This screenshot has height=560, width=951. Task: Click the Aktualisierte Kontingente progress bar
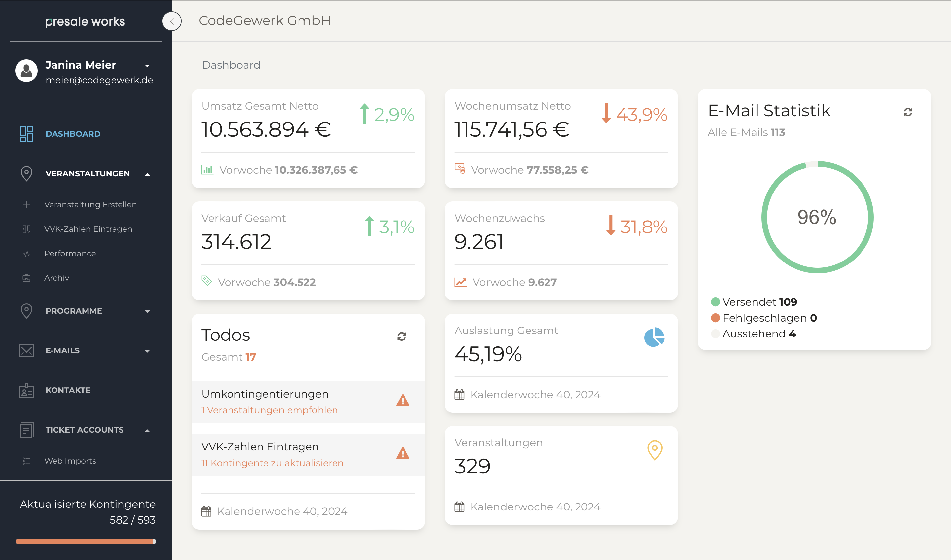pyautogui.click(x=86, y=542)
